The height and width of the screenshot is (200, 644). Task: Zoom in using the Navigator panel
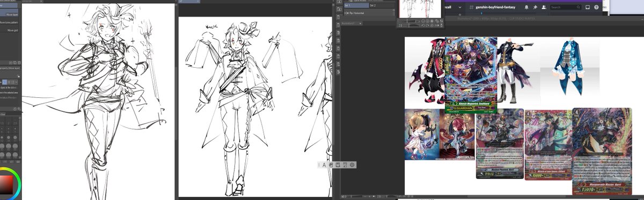(x=427, y=21)
